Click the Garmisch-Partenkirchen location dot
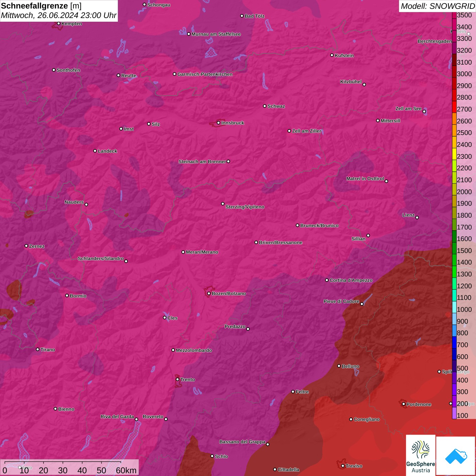The width and height of the screenshot is (476, 476). [x=175, y=74]
